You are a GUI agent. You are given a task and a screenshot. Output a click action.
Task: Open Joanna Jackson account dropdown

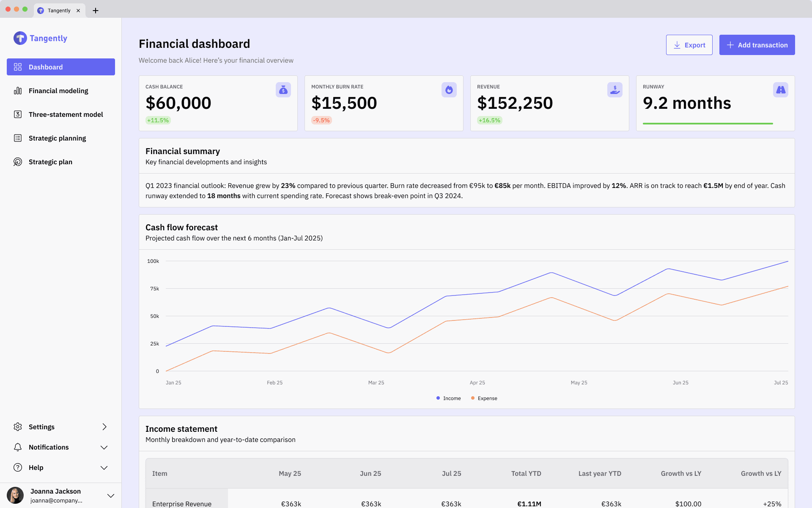coord(111,496)
